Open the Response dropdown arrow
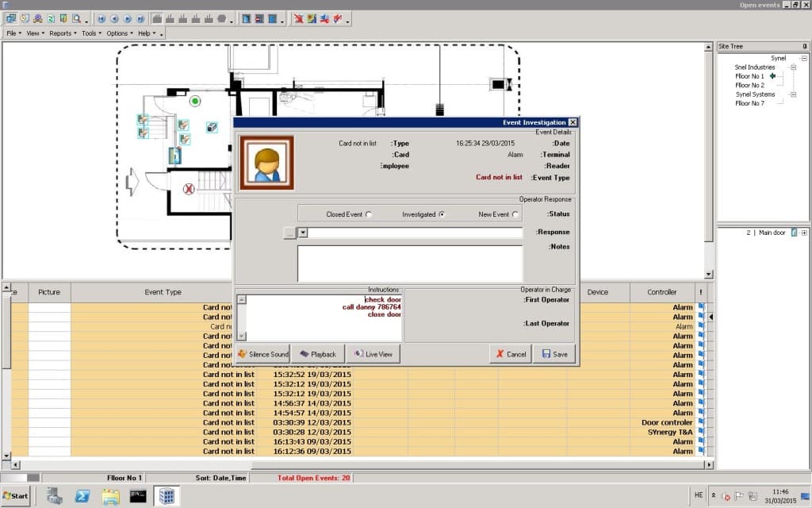Viewport: 812px width, 508px height. (302, 233)
